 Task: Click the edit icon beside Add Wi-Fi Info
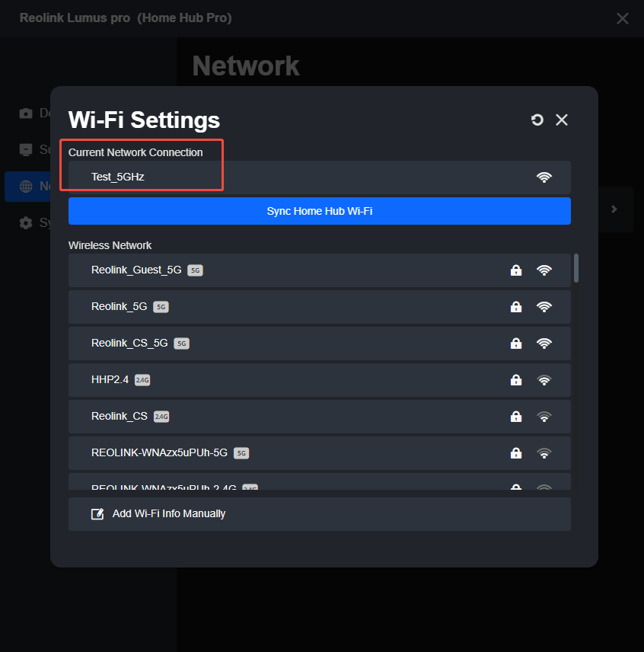click(97, 514)
